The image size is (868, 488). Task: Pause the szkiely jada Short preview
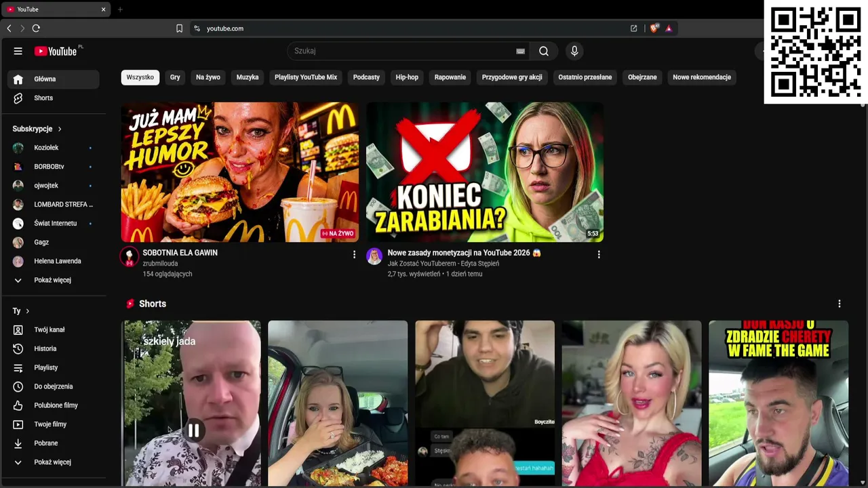[x=194, y=430]
